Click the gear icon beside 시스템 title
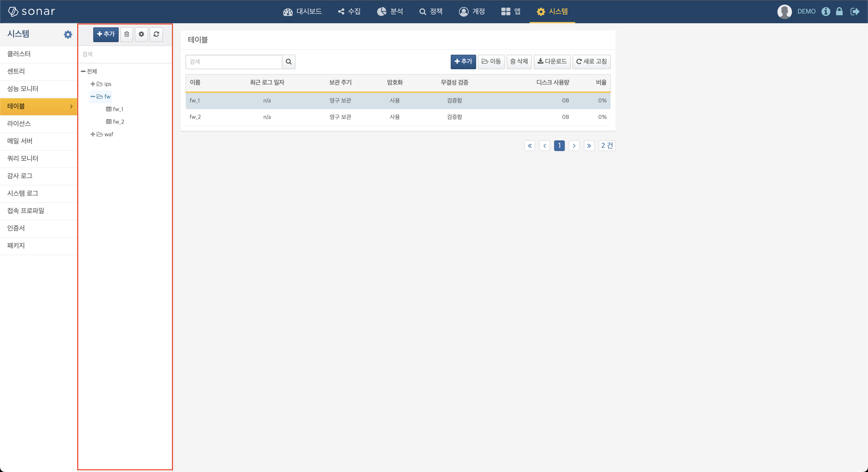The width and height of the screenshot is (868, 472). coord(68,34)
